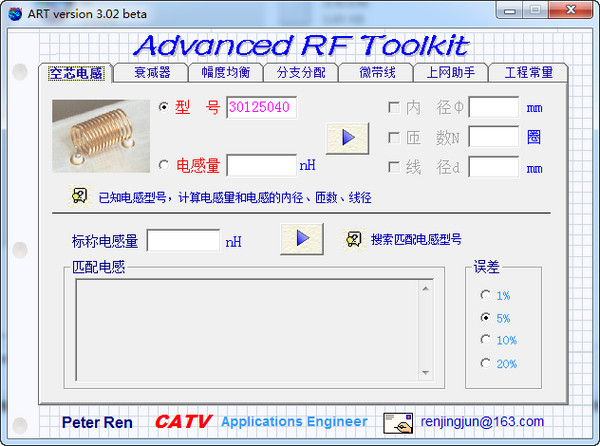Choose the 10% error tolerance option

(x=486, y=340)
